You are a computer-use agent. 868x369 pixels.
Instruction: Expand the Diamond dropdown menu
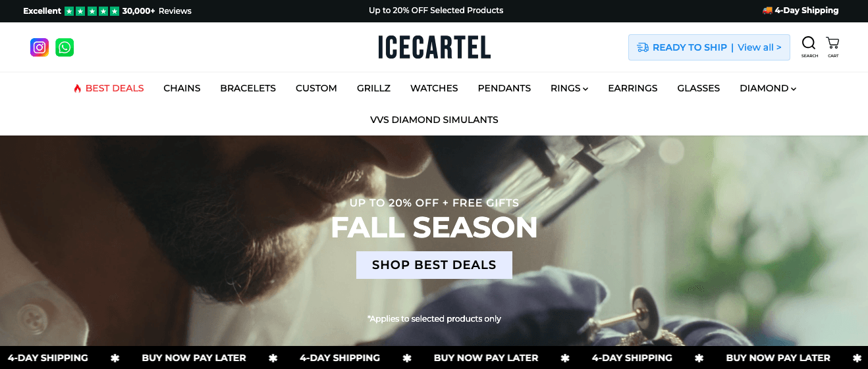[x=768, y=88]
